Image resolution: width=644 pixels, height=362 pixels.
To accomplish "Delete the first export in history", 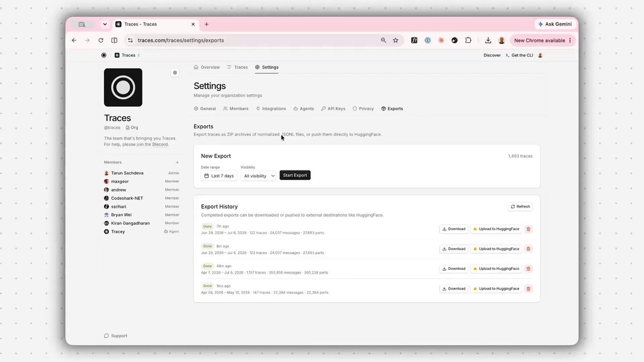I will [528, 229].
